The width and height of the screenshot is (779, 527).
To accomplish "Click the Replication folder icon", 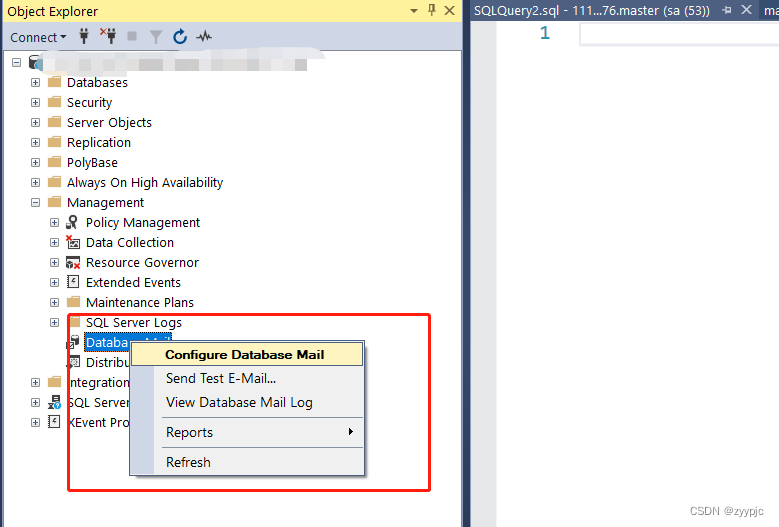I will coord(54,142).
